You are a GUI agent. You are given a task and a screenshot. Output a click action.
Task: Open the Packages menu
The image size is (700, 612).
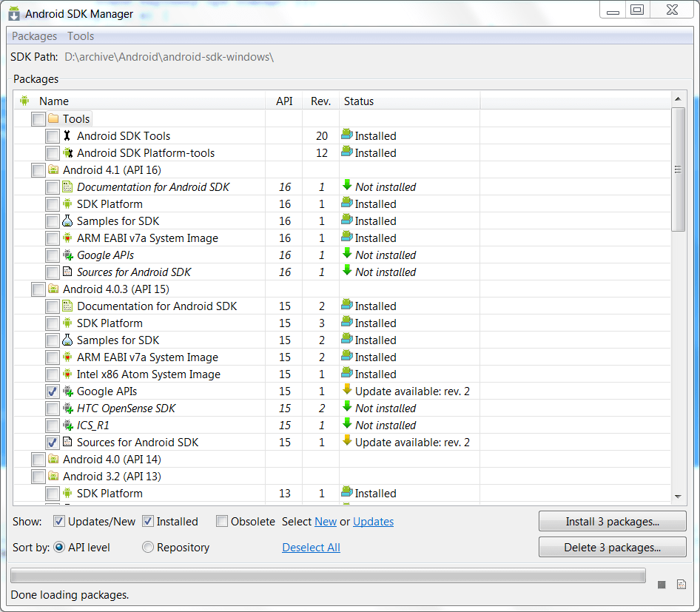coord(34,36)
